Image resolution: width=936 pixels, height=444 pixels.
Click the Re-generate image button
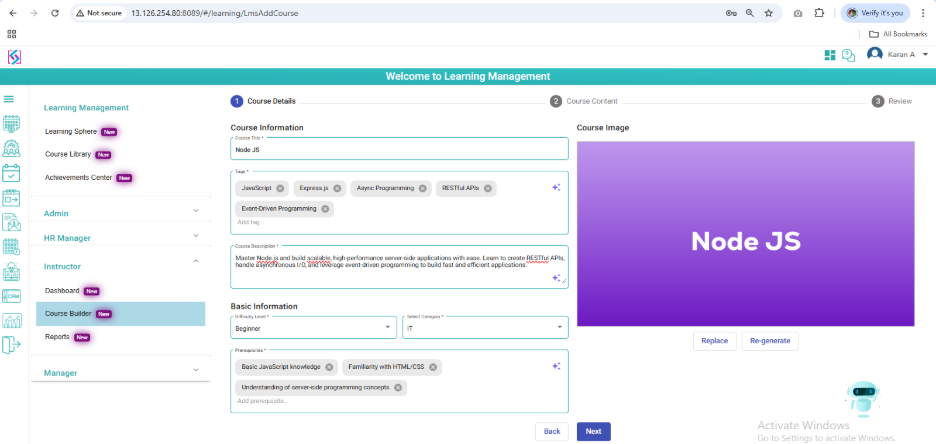pos(770,341)
